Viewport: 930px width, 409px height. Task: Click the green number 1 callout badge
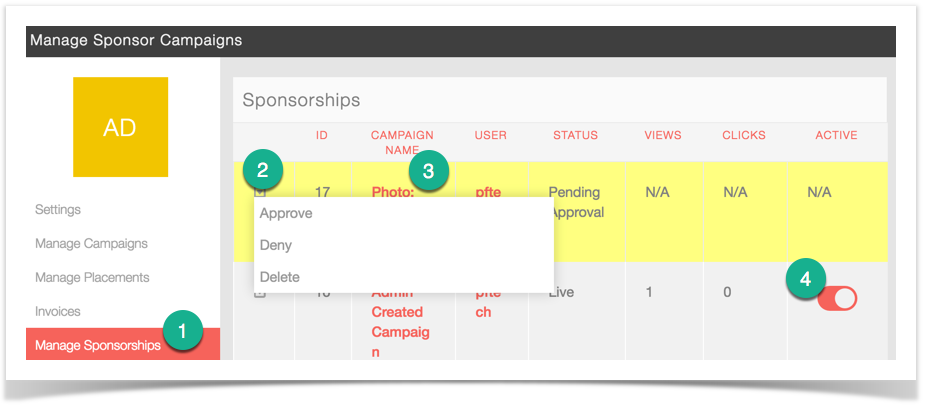pyautogui.click(x=183, y=332)
